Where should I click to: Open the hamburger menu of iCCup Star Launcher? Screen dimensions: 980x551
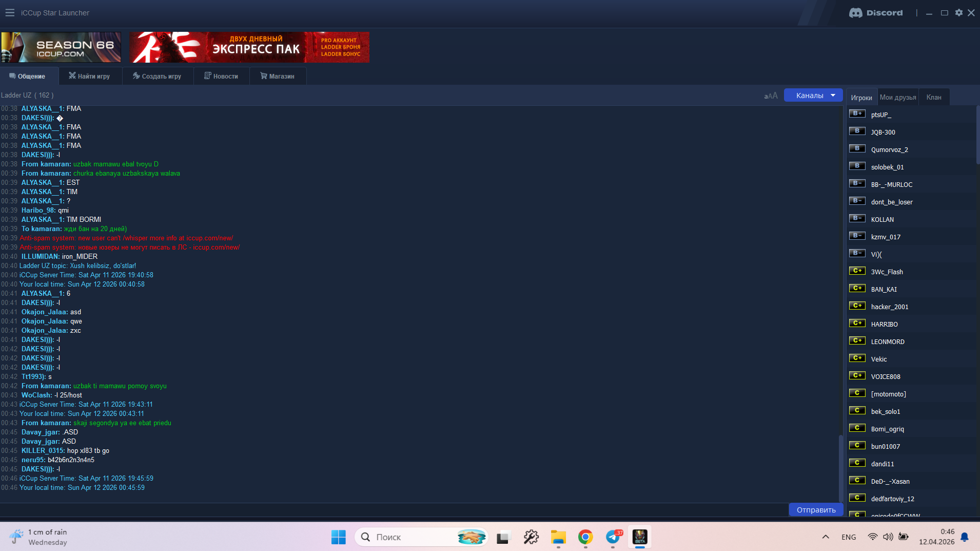click(x=10, y=13)
